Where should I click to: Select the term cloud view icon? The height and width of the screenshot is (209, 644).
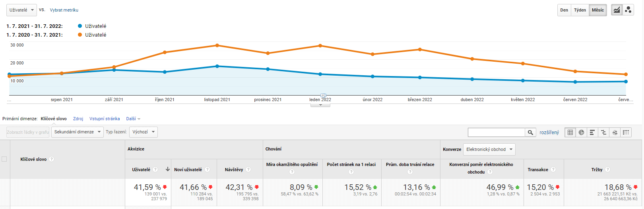pos(615,132)
